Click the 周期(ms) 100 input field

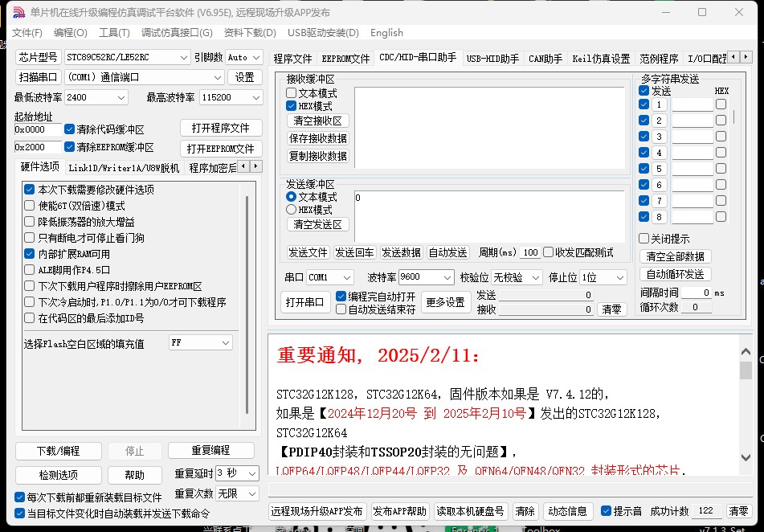(x=530, y=252)
